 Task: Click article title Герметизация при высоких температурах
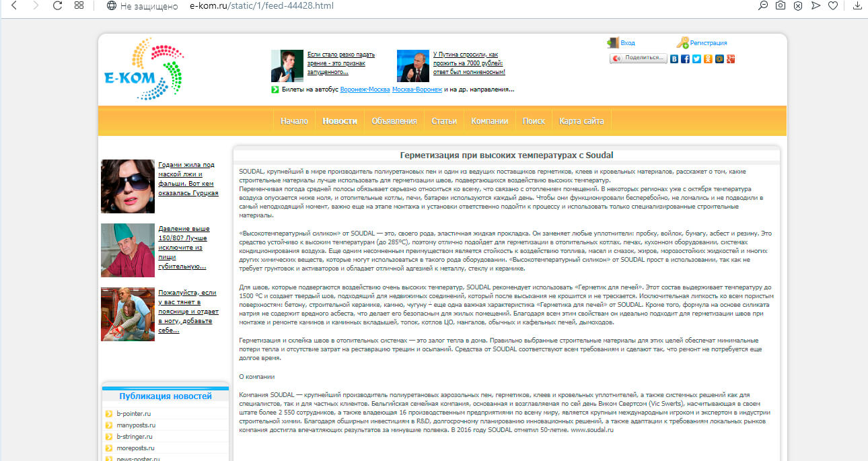click(507, 155)
